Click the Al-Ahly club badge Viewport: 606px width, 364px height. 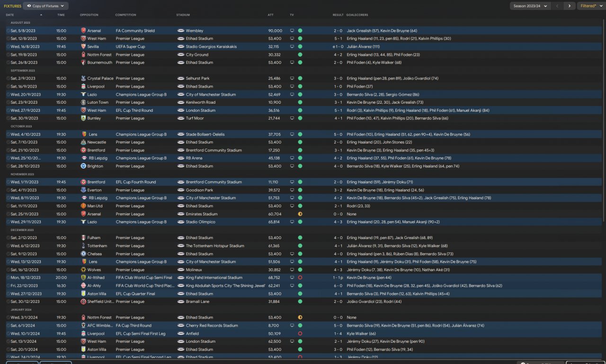(x=83, y=286)
